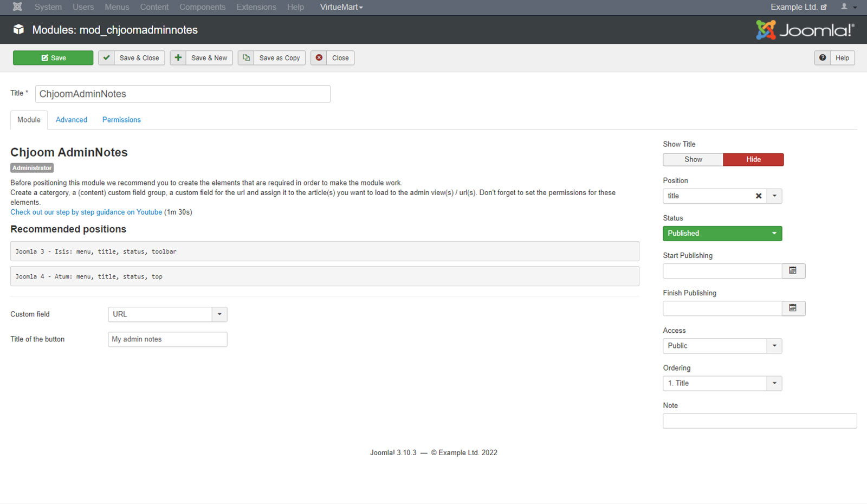867x504 pixels.
Task: Click the Joomla logo icon in top menu
Action: (x=17, y=7)
